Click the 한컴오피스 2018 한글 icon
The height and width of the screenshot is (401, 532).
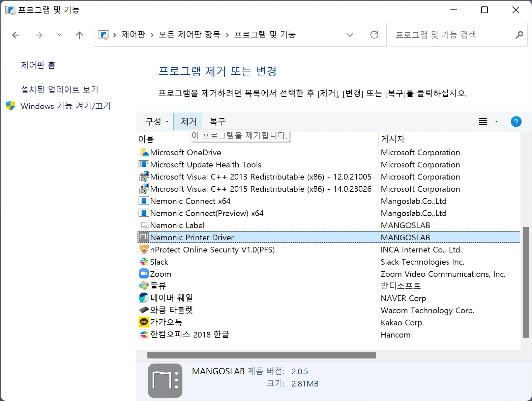144,335
